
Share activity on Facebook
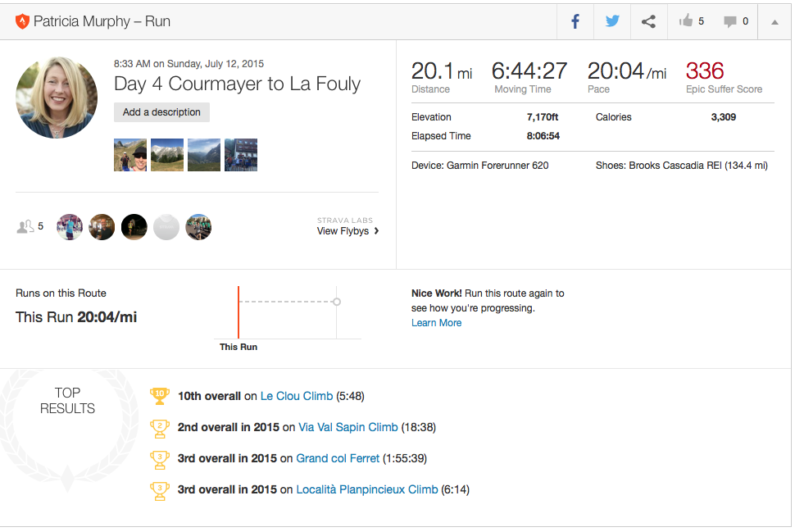575,22
